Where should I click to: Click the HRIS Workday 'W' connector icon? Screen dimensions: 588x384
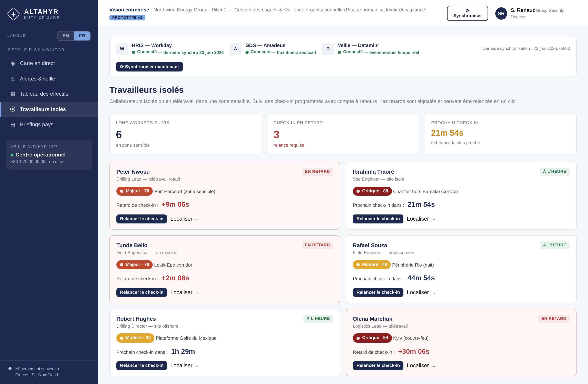(122, 49)
